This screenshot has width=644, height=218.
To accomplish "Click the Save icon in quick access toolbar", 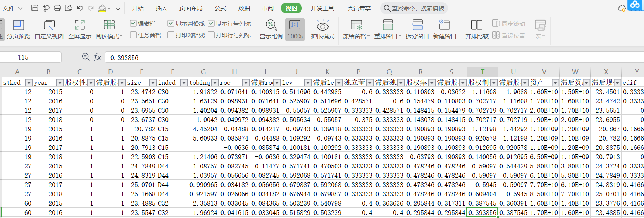I will pyautogui.click(x=35, y=8).
